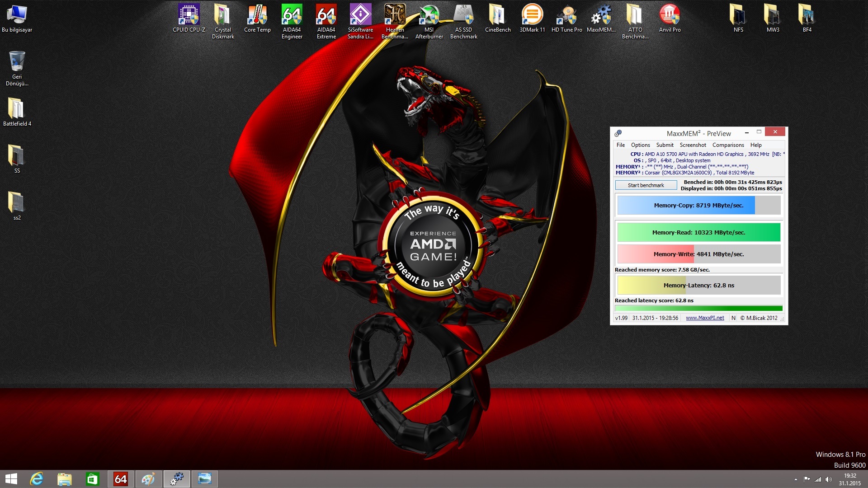Click the Memory-Write result bar
The height and width of the screenshot is (488, 868).
(x=698, y=254)
